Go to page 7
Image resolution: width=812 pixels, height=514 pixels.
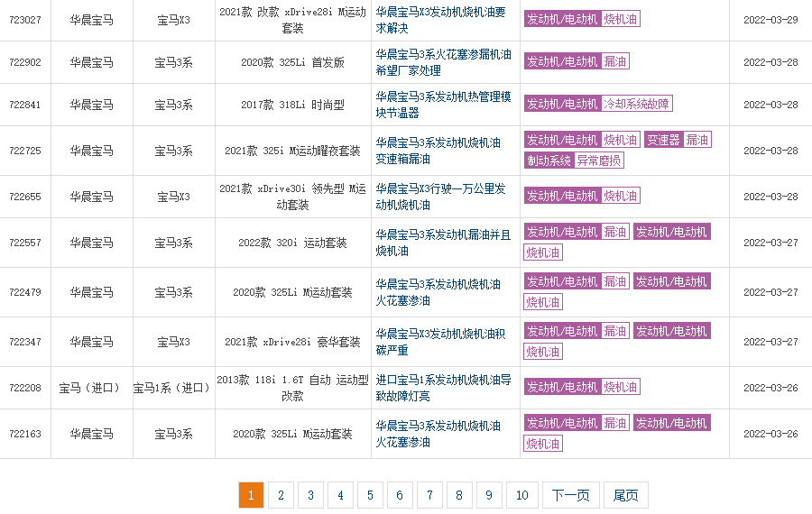tap(429, 495)
